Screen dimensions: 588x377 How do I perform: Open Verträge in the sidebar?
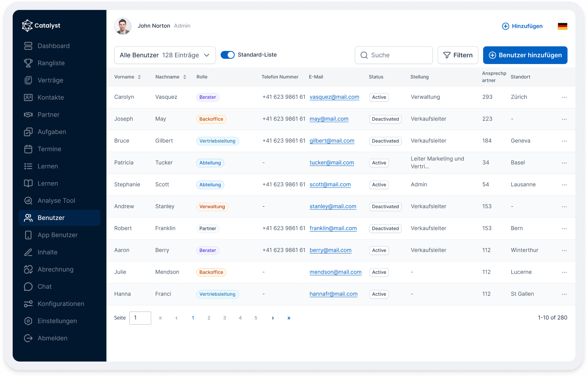(x=50, y=81)
